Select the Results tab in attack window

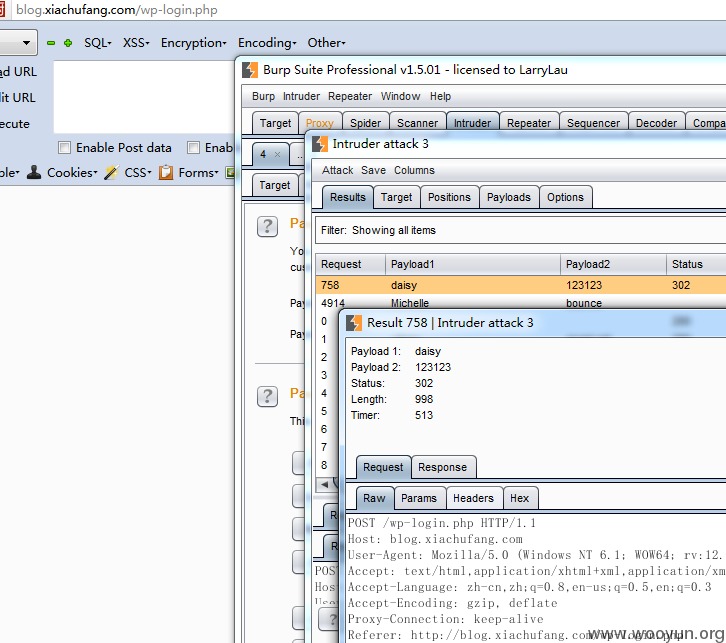pyautogui.click(x=348, y=197)
